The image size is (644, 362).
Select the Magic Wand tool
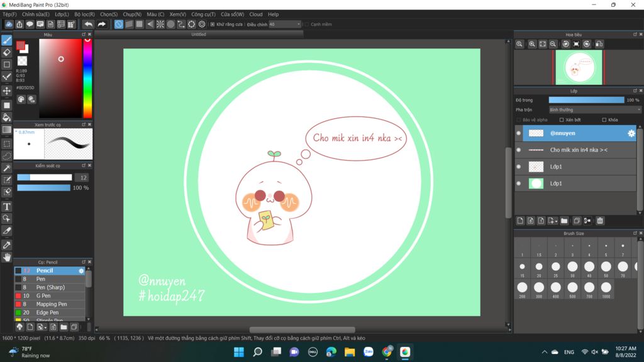click(6, 168)
